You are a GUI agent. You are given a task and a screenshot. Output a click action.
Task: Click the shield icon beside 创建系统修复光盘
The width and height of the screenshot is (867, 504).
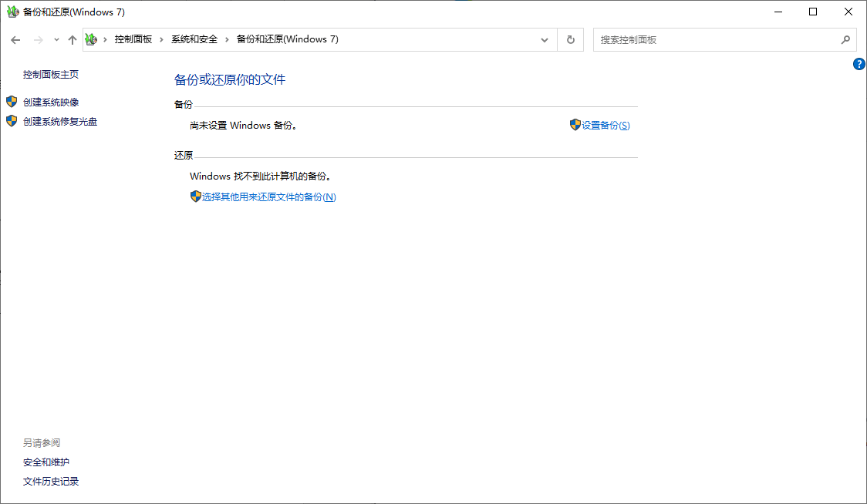pos(11,121)
